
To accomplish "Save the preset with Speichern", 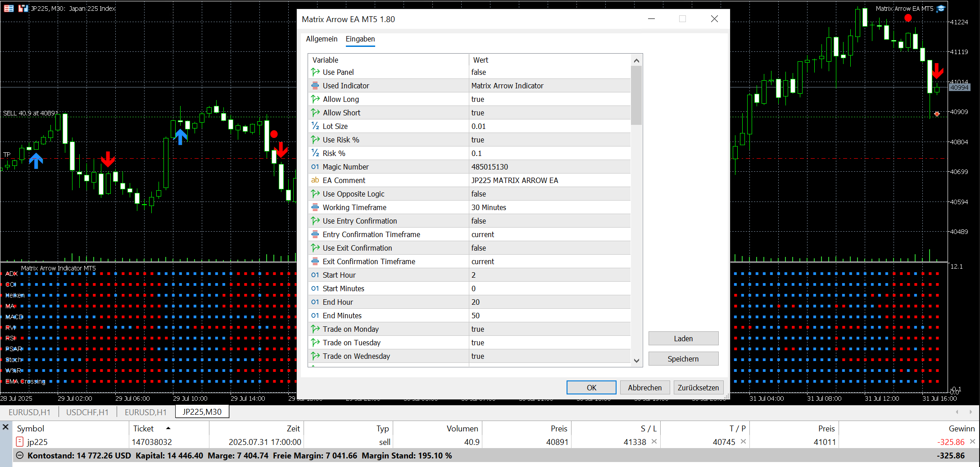I will pyautogui.click(x=683, y=359).
